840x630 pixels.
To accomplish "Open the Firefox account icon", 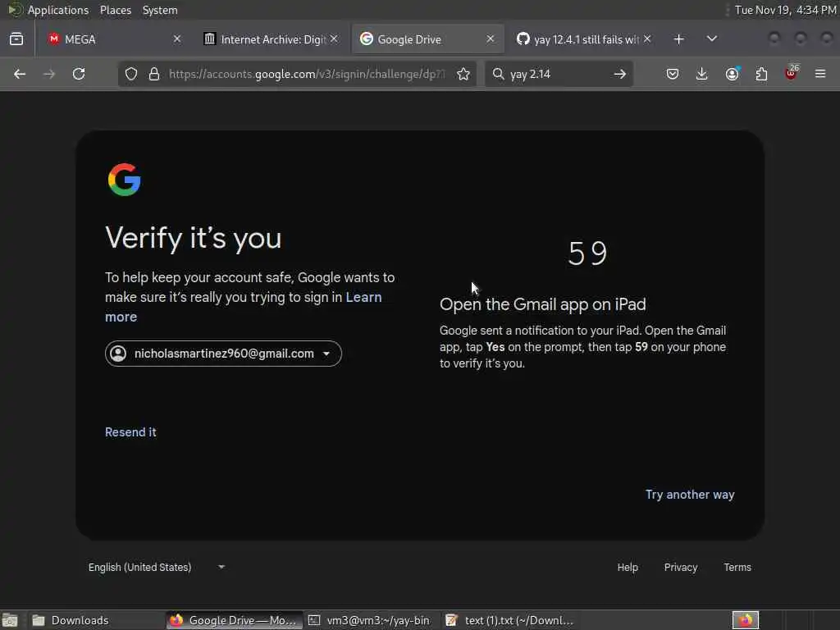I will (733, 74).
